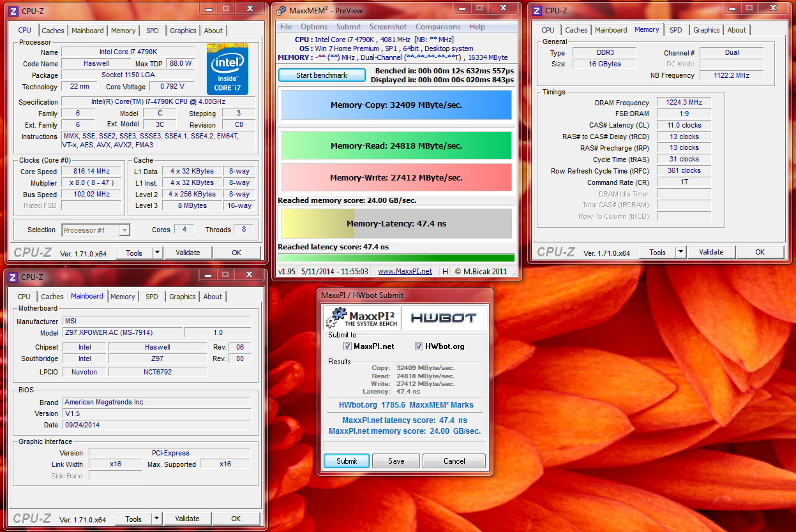Click Cancel button in HWbot Submit dialog

(454, 461)
